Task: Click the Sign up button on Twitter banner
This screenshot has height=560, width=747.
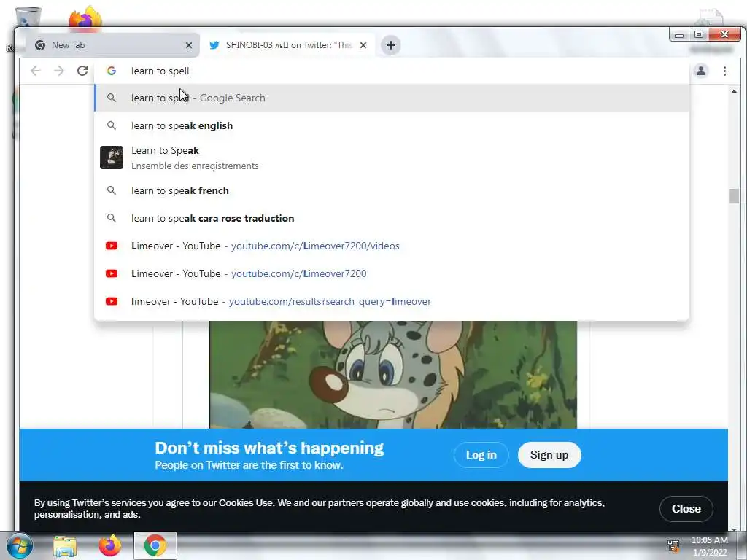Action: 549,455
